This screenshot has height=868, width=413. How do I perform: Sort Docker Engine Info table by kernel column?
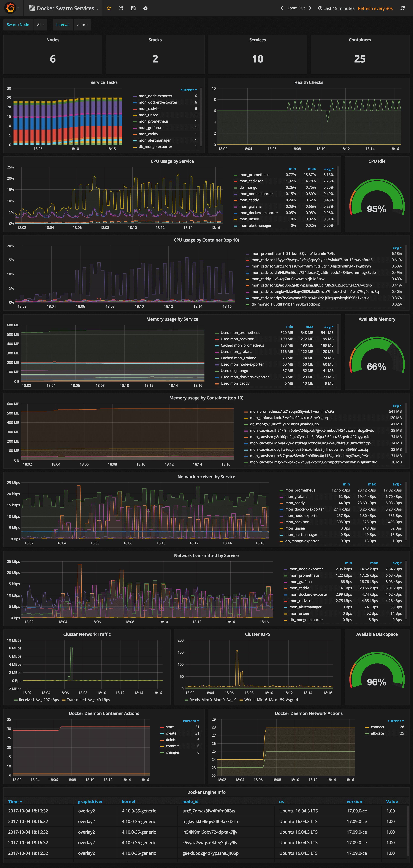pos(128,801)
